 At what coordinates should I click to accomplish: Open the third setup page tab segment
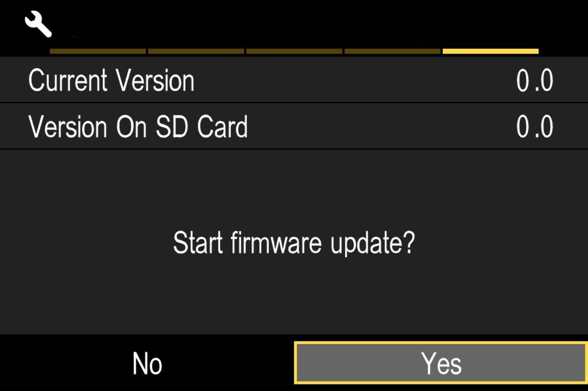pos(294,51)
